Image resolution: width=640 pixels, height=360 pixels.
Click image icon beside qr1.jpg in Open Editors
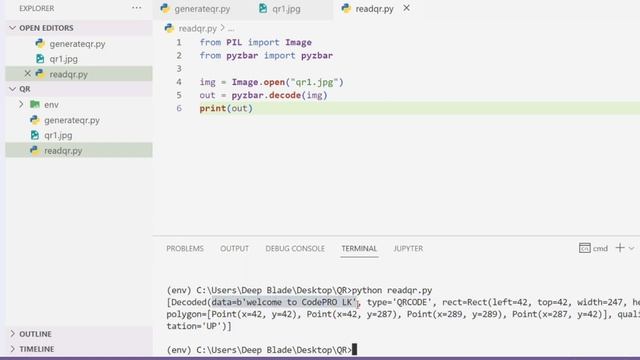pyautogui.click(x=40, y=59)
